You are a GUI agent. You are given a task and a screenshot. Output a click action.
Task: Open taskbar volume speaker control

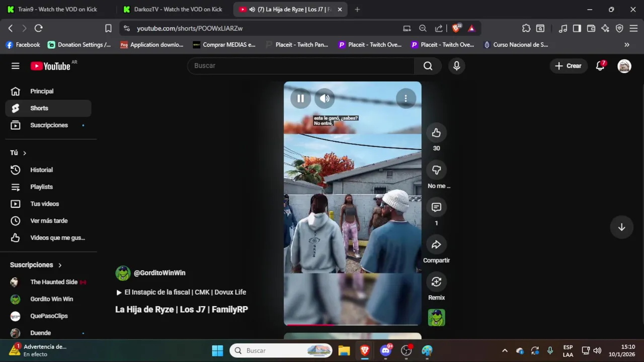597,350
